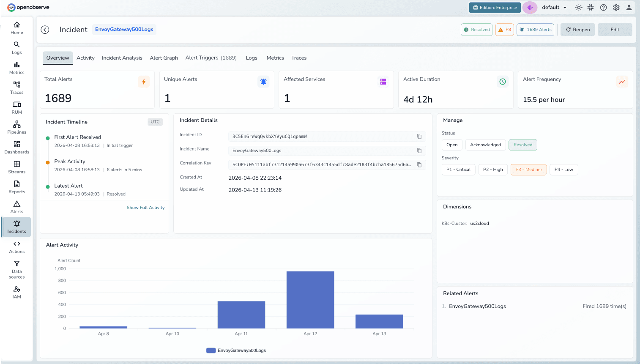Change severity to P1 - Critical
640x364 pixels.
coord(458,170)
